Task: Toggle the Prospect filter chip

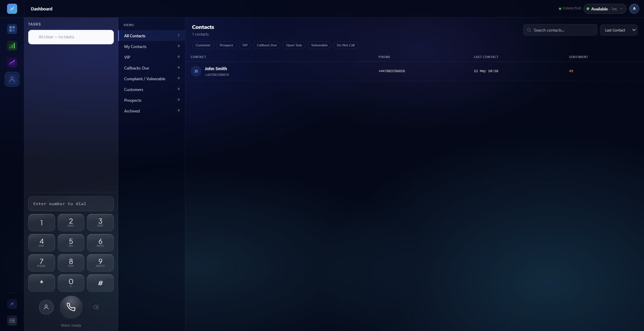Action: (226, 45)
